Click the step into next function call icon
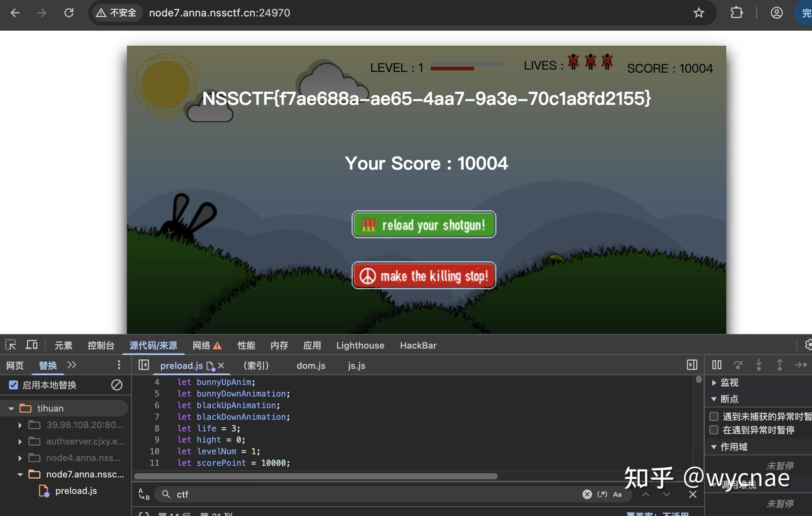 [x=759, y=365]
